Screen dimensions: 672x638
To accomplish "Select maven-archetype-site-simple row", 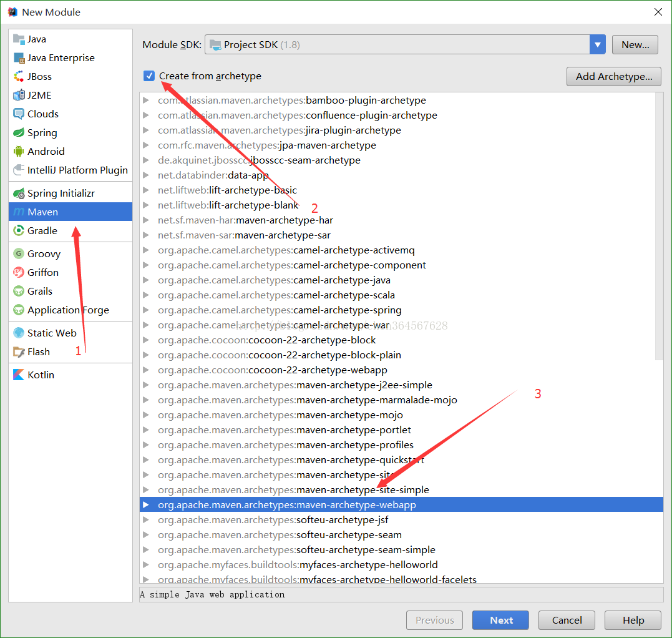I will [401, 489].
